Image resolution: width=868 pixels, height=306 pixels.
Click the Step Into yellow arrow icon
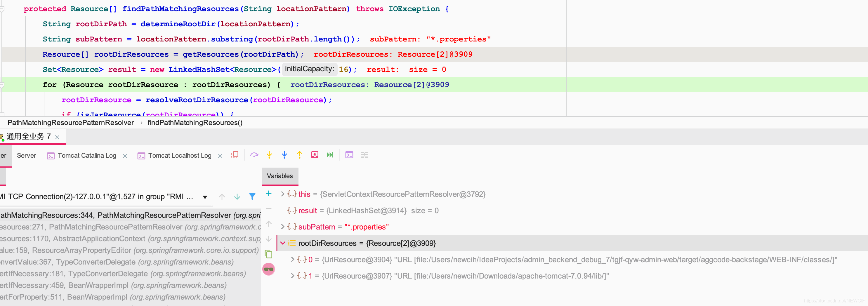(x=269, y=155)
